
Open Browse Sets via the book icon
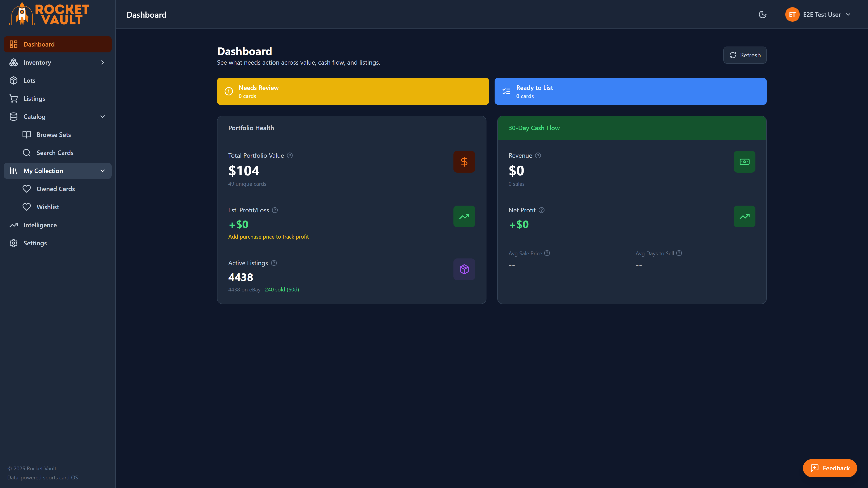click(x=27, y=134)
